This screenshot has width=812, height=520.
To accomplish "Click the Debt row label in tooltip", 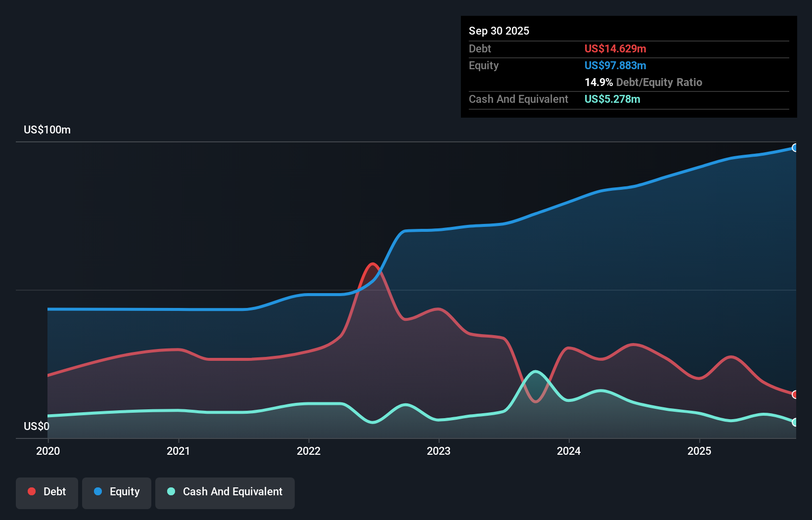I will pyautogui.click(x=480, y=48).
